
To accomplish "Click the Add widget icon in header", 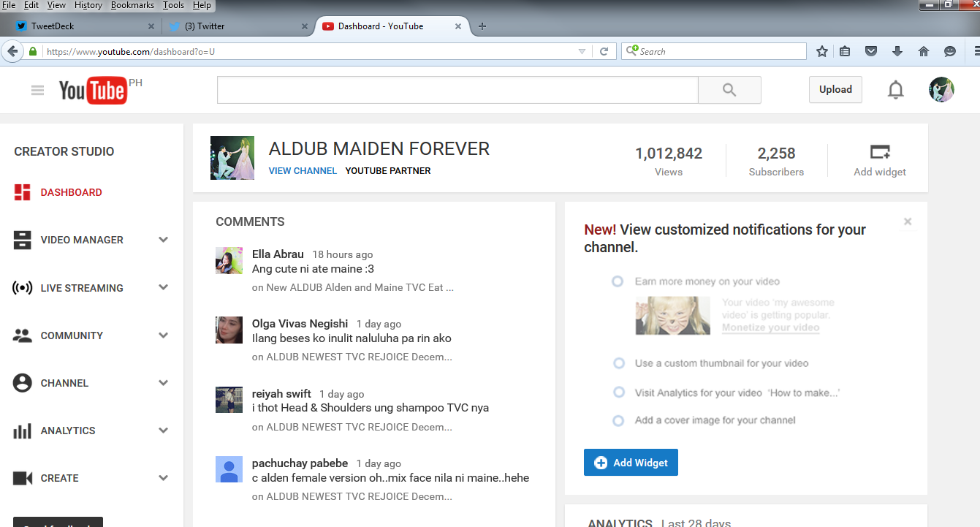I will point(880,152).
